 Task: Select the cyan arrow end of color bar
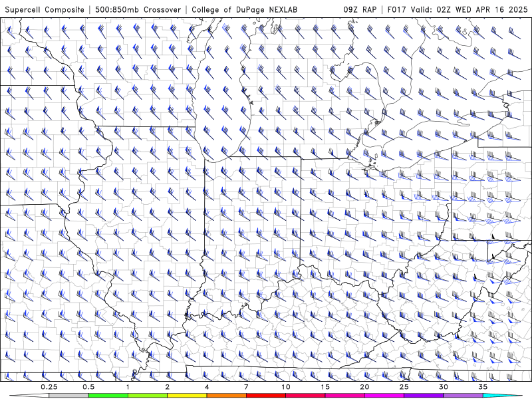(503, 396)
